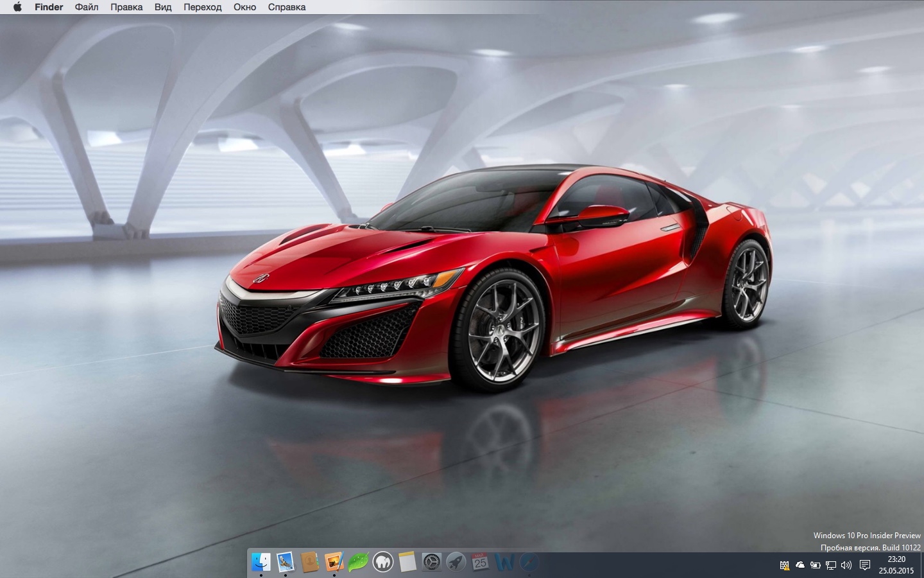Check the battery power tray icon

[816, 565]
